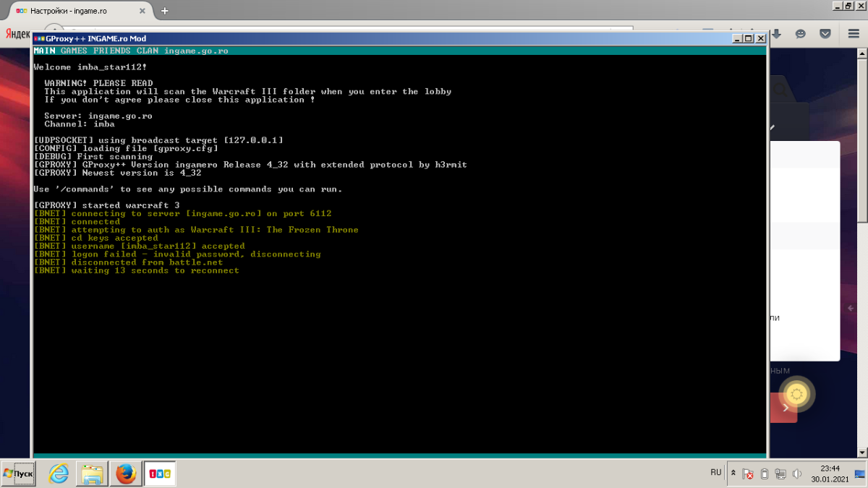Viewport: 868px width, 488px height.
Task: Open the volume speaker icon in tray
Action: tap(797, 474)
